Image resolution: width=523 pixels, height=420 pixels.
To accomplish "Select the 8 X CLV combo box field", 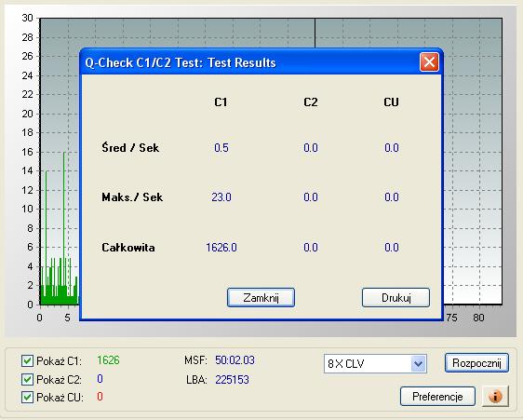I will tap(375, 363).
